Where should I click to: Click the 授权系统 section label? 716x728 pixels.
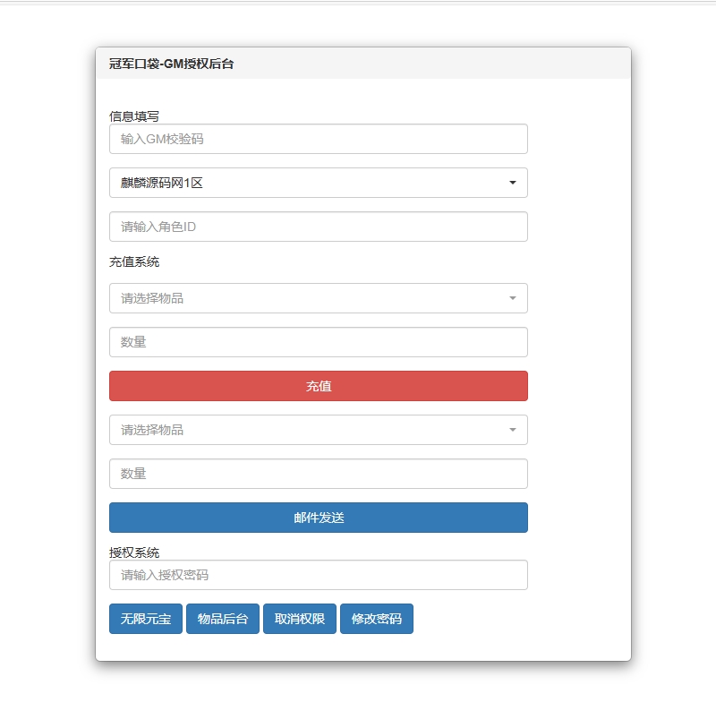[134, 552]
